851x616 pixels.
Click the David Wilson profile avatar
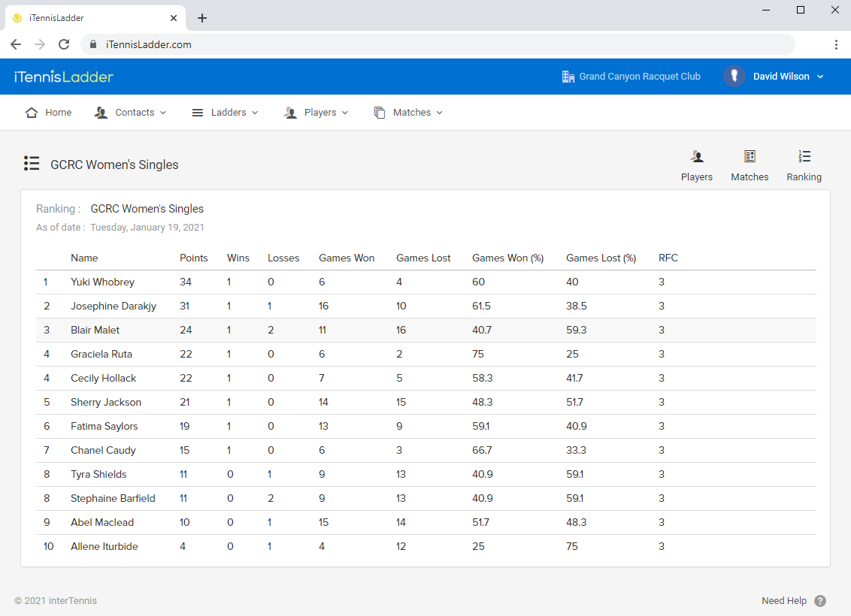734,76
